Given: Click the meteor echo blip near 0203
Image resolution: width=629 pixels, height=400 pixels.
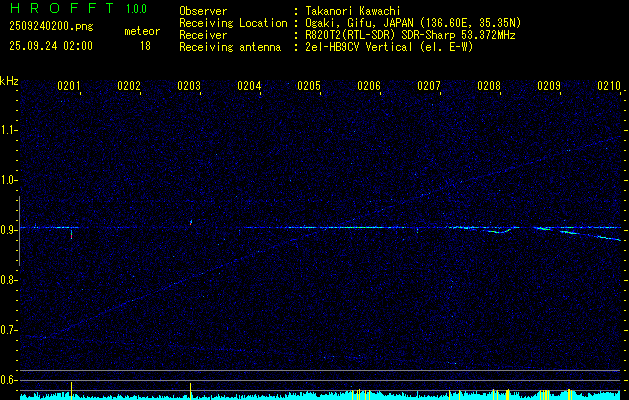Looking at the screenshot, I should tap(191, 222).
